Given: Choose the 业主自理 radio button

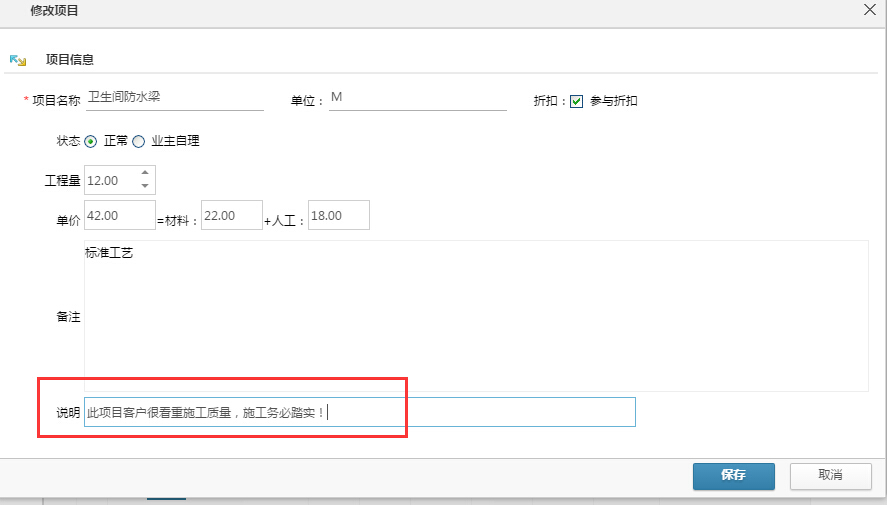Looking at the screenshot, I should [x=139, y=141].
